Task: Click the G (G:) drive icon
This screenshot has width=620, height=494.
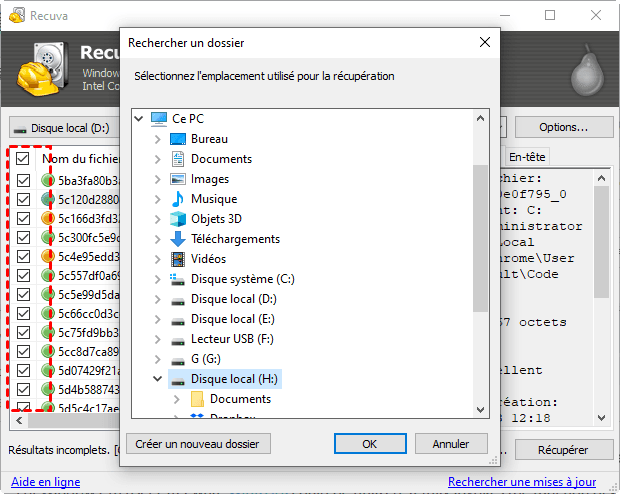Action: point(178,361)
